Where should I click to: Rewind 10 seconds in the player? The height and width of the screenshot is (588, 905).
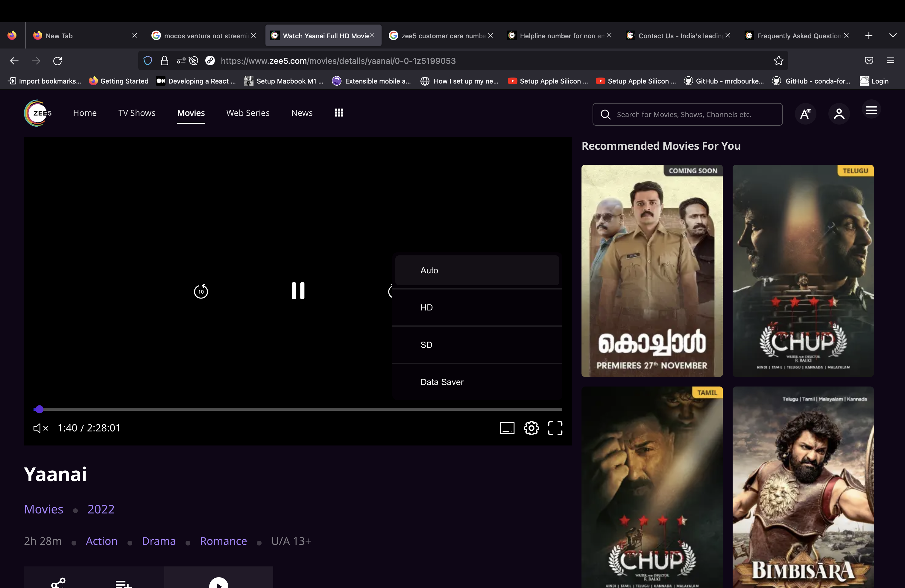[201, 292]
